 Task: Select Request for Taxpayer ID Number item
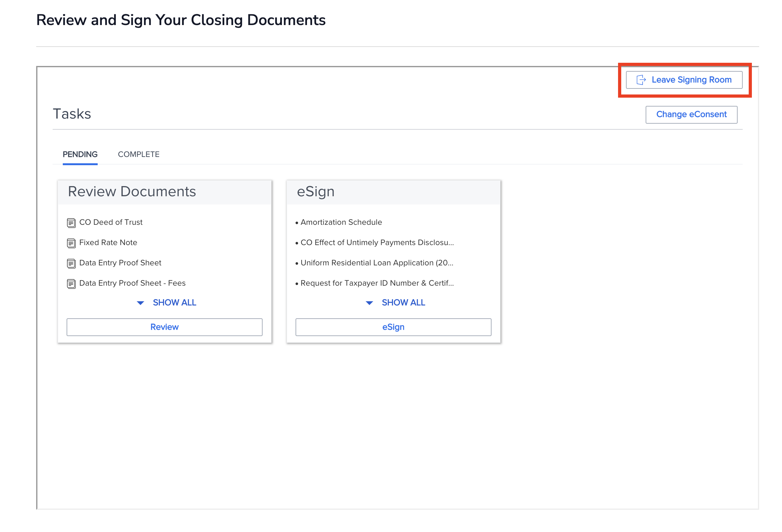tap(376, 283)
